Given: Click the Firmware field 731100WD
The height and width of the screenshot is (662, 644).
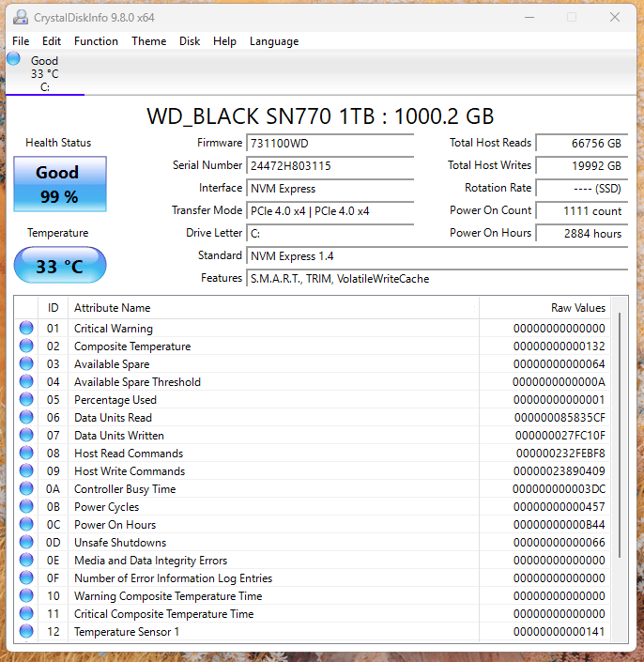Looking at the screenshot, I should point(330,143).
